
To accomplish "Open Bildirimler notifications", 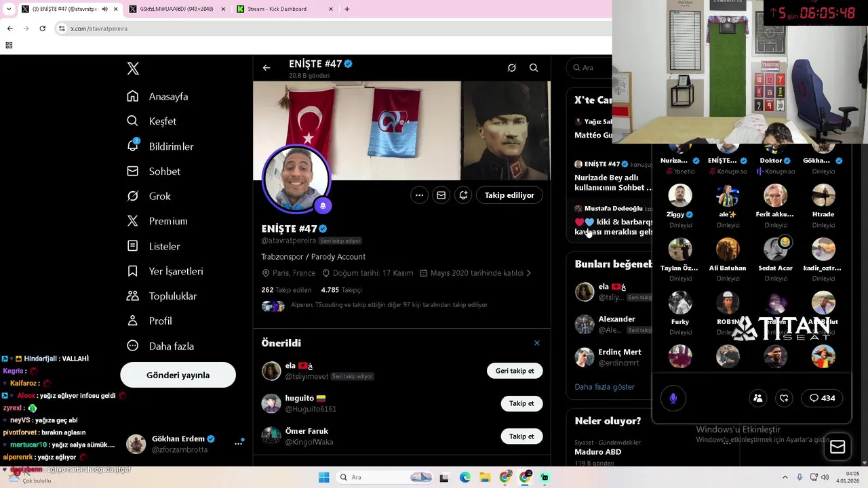I will point(160,146).
